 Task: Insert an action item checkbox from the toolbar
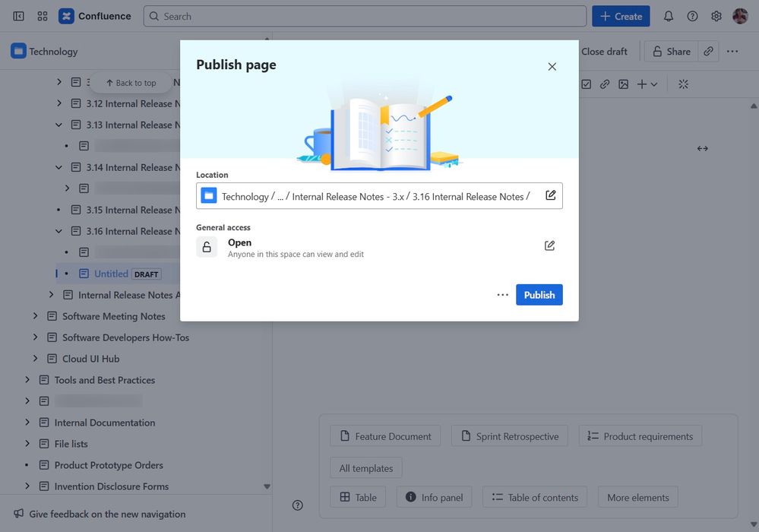[587, 84]
